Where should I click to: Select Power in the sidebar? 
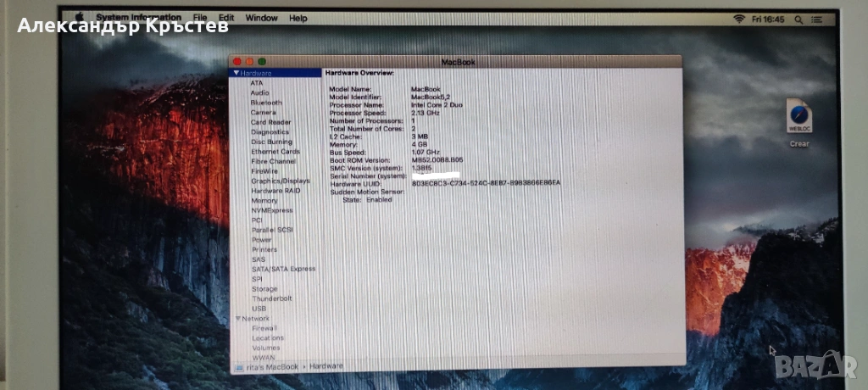[262, 240]
